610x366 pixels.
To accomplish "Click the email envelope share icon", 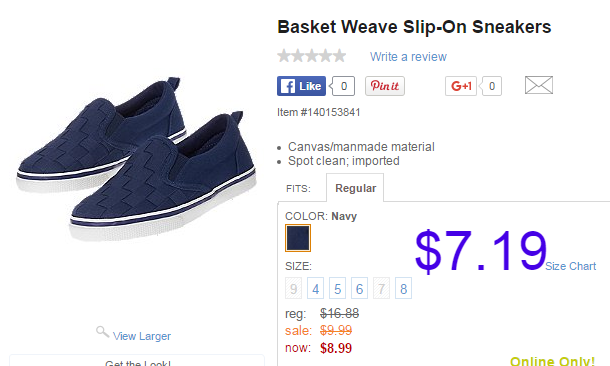I will point(539,85).
